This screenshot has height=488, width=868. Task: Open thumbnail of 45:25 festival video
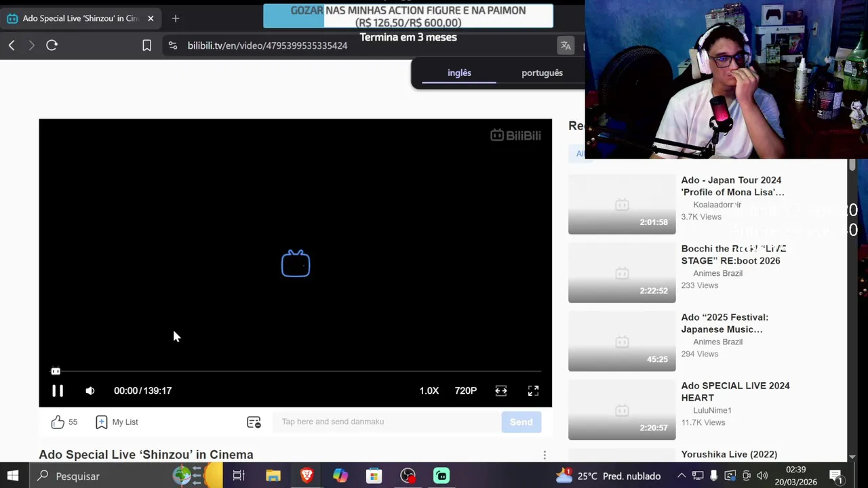click(x=622, y=341)
